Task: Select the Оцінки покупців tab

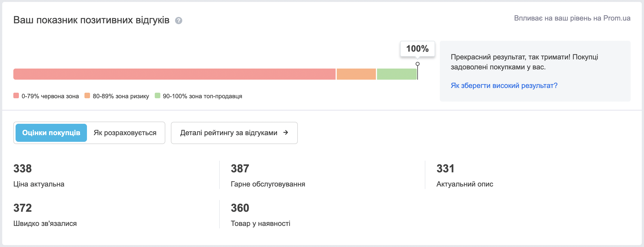Action: point(51,133)
